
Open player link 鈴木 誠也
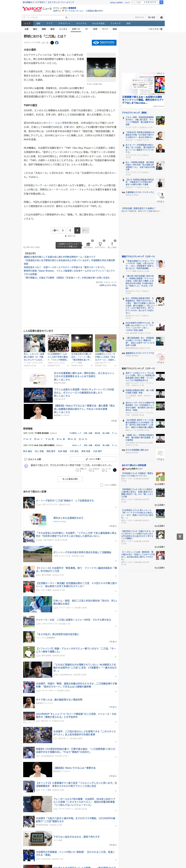click(28, 451)
